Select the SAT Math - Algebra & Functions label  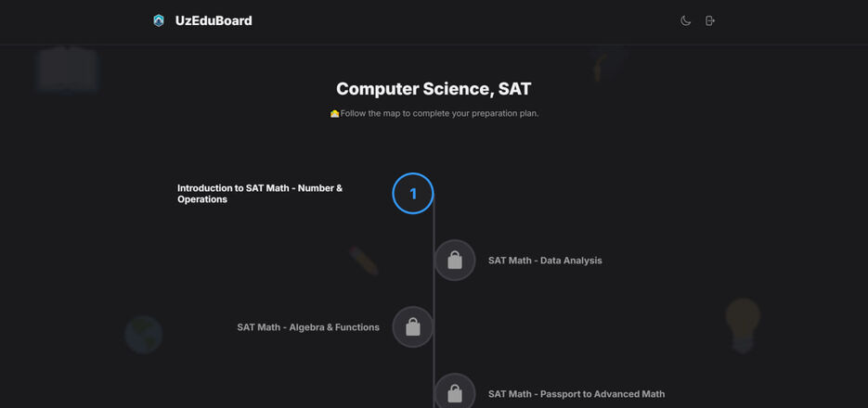308,327
